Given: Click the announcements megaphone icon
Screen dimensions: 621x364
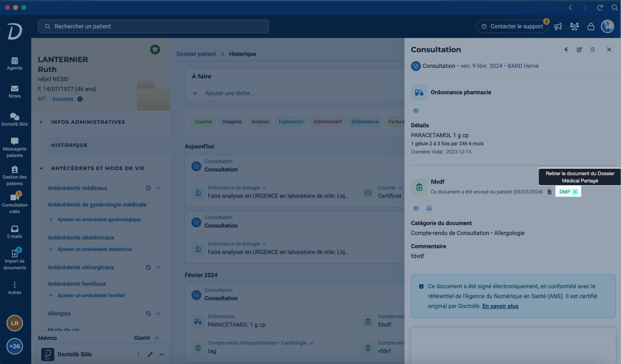Looking at the screenshot, I should coord(558,27).
